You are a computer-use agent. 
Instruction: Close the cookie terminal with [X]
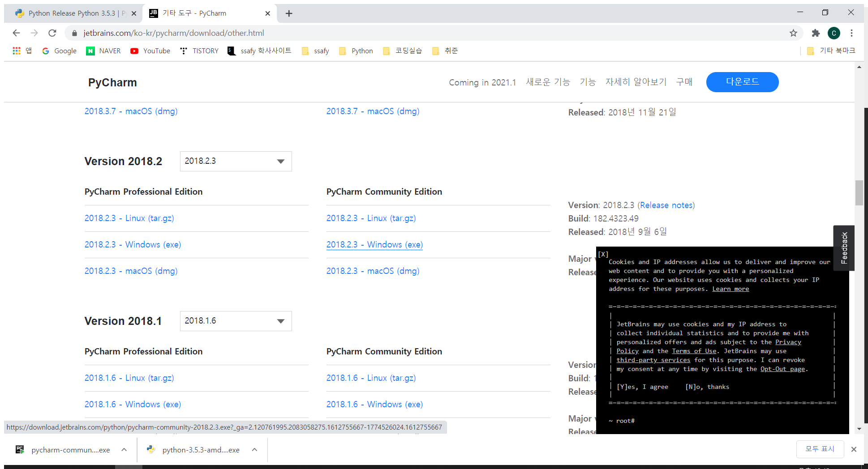point(603,254)
